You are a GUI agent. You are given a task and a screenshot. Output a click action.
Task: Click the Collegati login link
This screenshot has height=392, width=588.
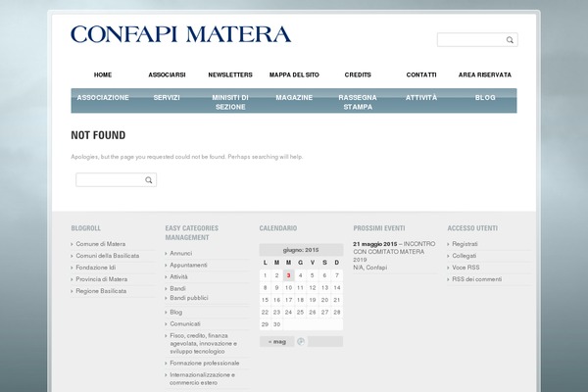pyautogui.click(x=464, y=256)
